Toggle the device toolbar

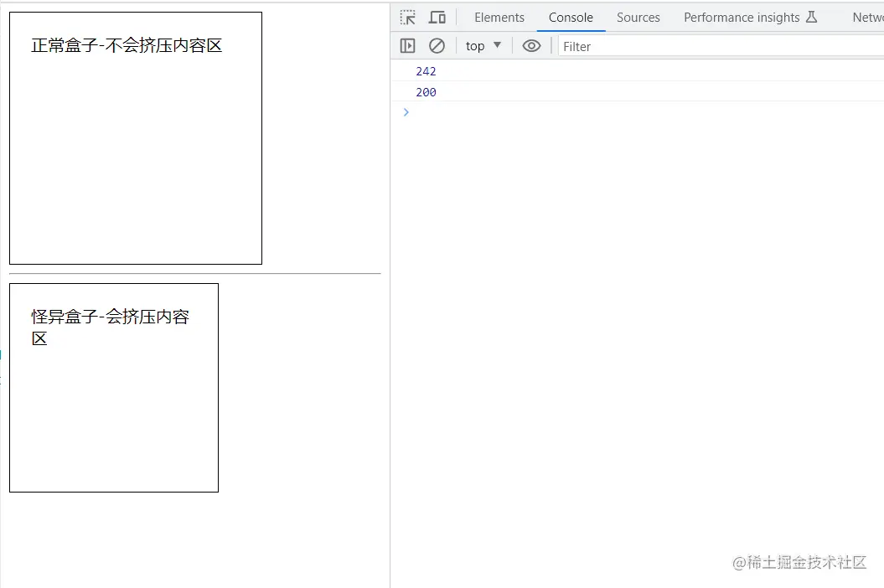click(437, 17)
